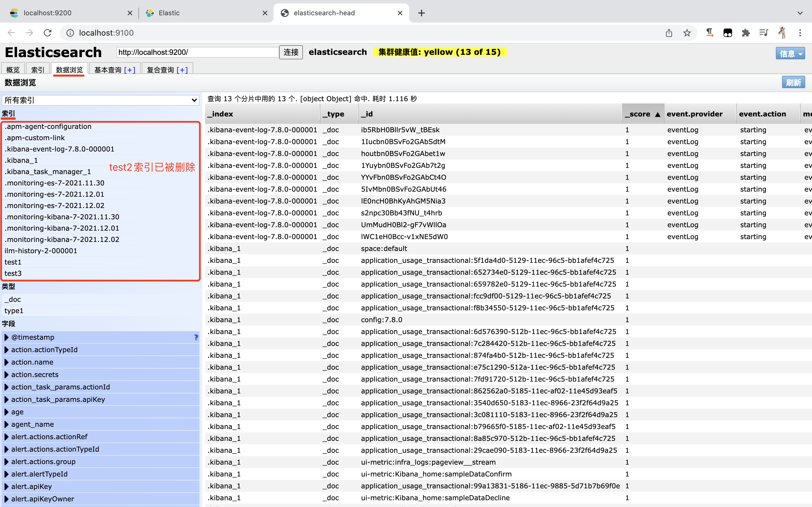Select the .monitoring-es-7-2021.12.02 index

(x=101, y=205)
